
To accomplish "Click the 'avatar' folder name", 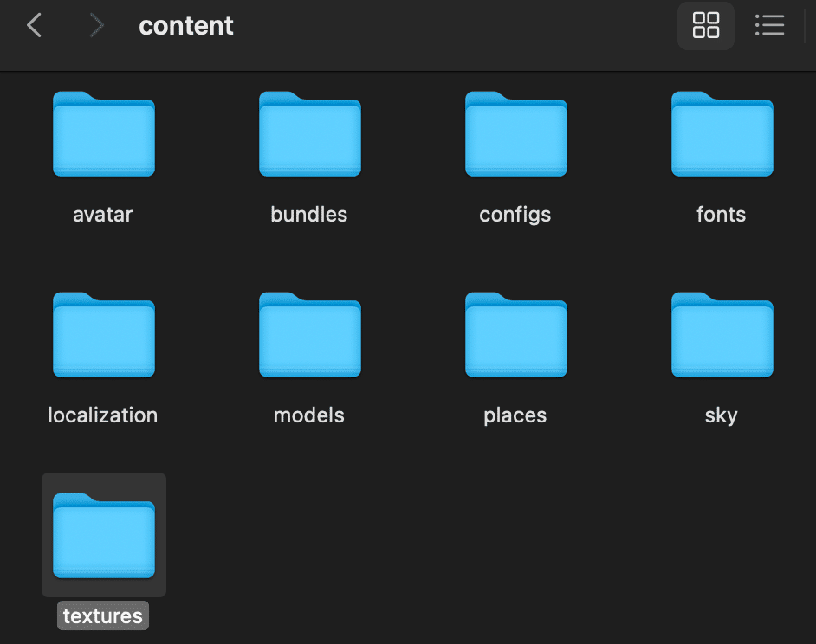I will [103, 215].
